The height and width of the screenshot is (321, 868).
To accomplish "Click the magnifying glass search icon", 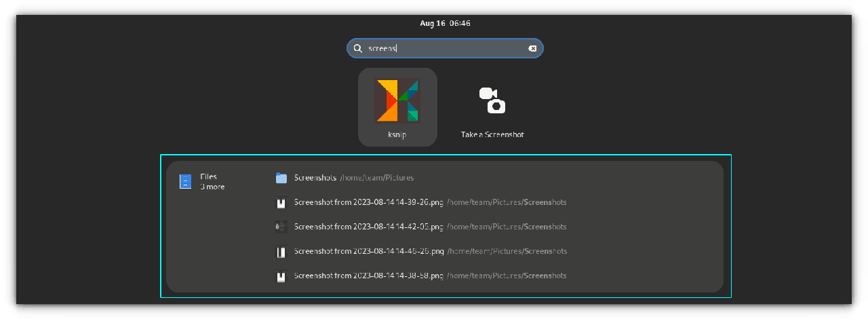I will coord(358,48).
